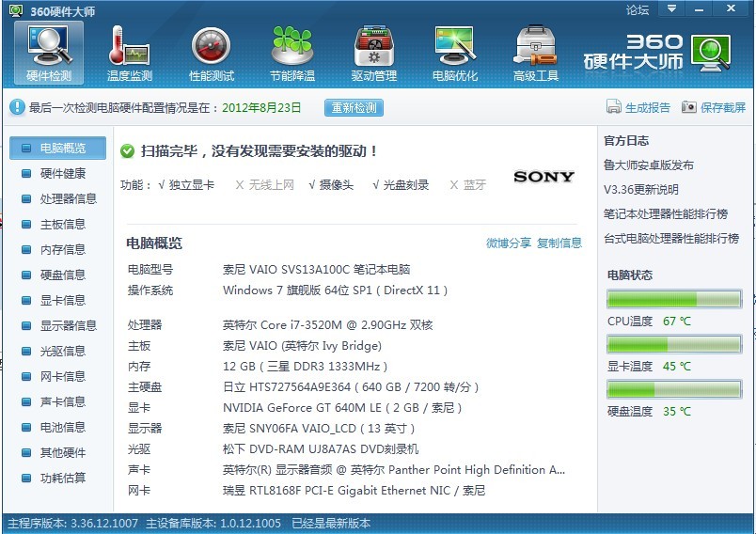Click the 360硬件大师 logo at top right
This screenshot has width=756, height=534.
coord(656,52)
